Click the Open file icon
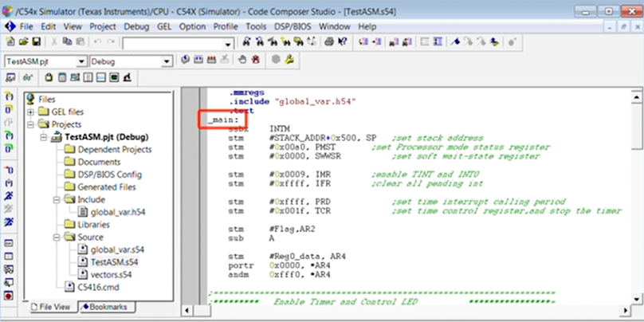Screen dimensions: 644x322 click(x=23, y=42)
